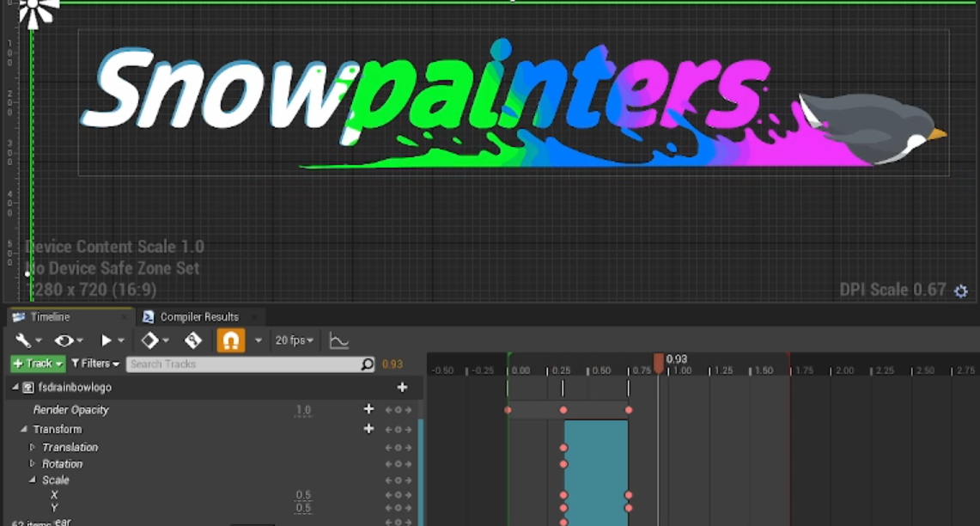Toggle the orange magnet snapping button

click(x=230, y=341)
